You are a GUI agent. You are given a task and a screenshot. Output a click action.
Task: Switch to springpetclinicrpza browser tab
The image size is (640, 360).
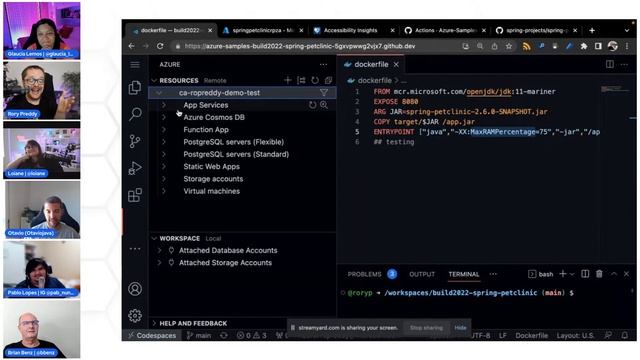pos(263,30)
